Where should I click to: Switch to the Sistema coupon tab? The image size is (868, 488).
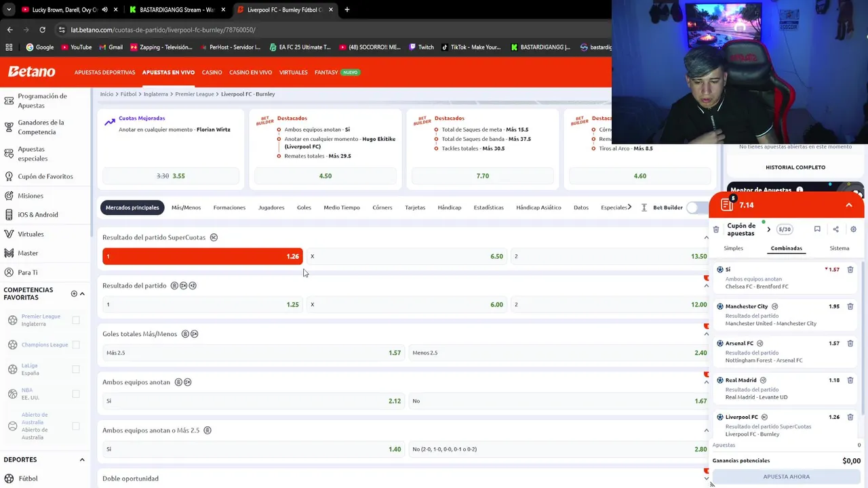click(x=839, y=248)
